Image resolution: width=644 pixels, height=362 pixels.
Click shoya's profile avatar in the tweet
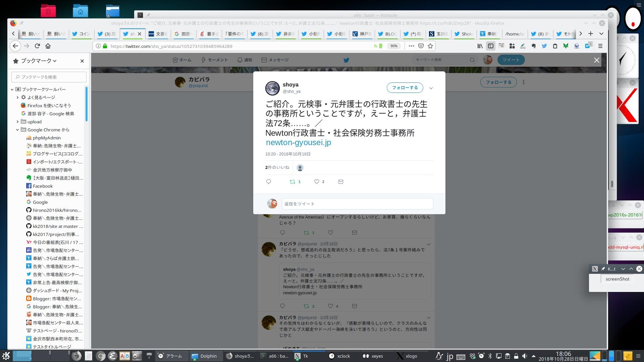(272, 88)
